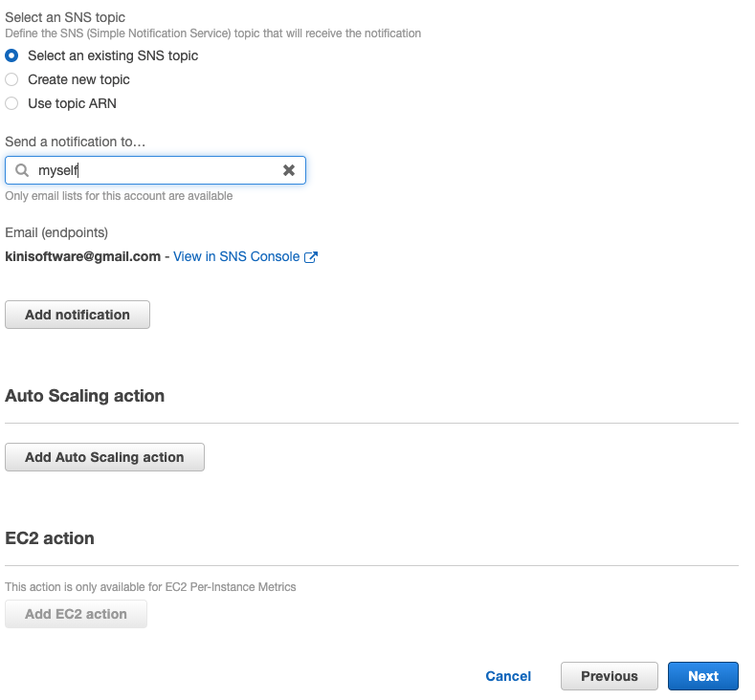Click the magnifier icon in the search box
This screenshot has width=755, height=700.
22,170
